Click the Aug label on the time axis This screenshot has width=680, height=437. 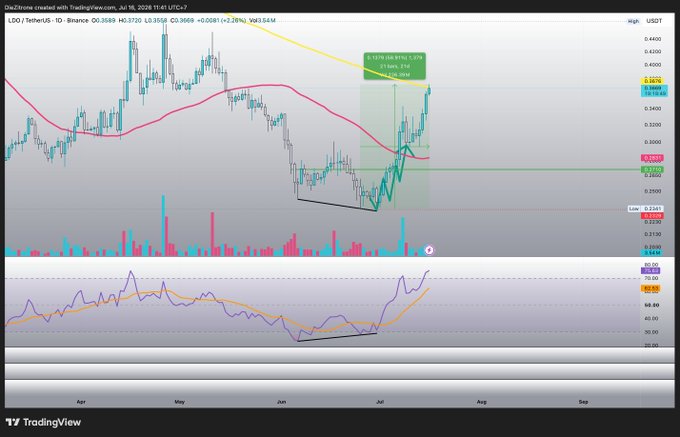click(481, 402)
